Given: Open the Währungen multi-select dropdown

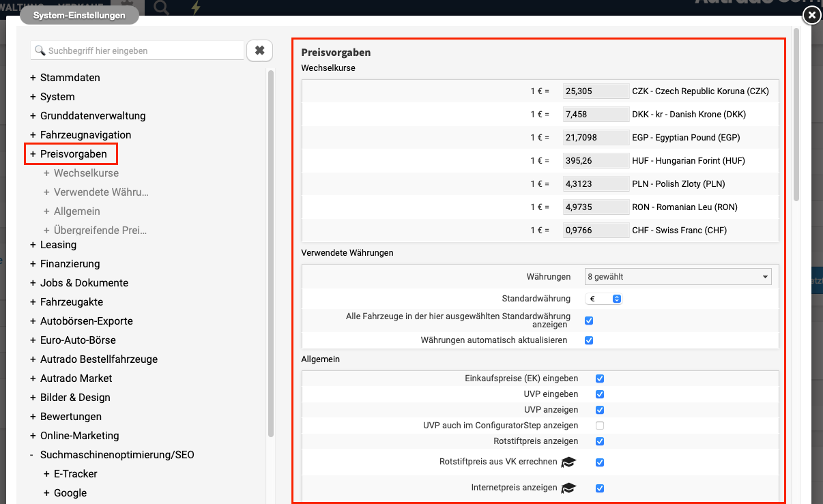Looking at the screenshot, I should point(678,277).
